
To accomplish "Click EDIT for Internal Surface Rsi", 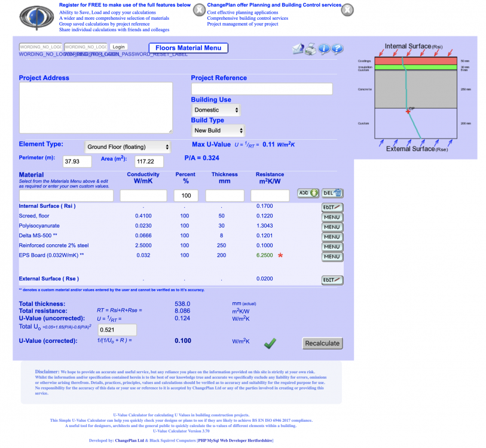I will pos(332,207).
